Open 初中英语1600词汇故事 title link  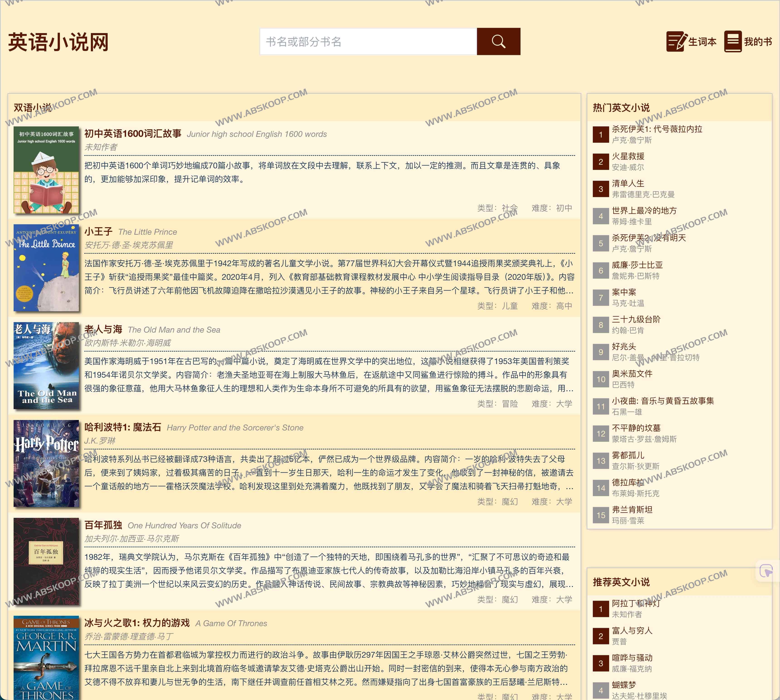(133, 133)
